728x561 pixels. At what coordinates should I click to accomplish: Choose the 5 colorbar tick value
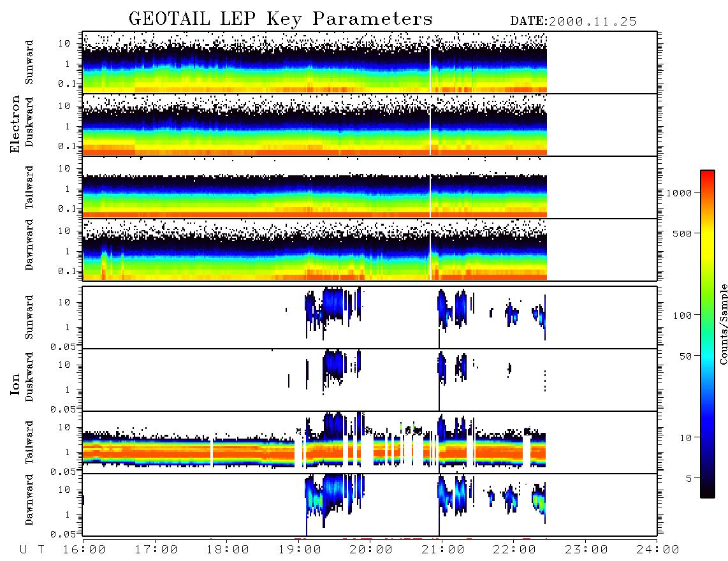[x=690, y=479]
